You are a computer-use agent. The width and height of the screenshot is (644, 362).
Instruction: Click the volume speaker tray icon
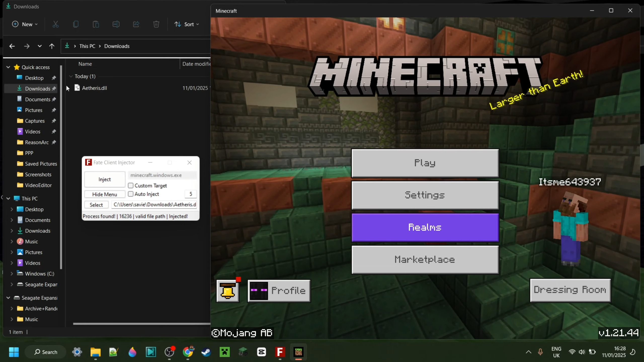click(582, 352)
